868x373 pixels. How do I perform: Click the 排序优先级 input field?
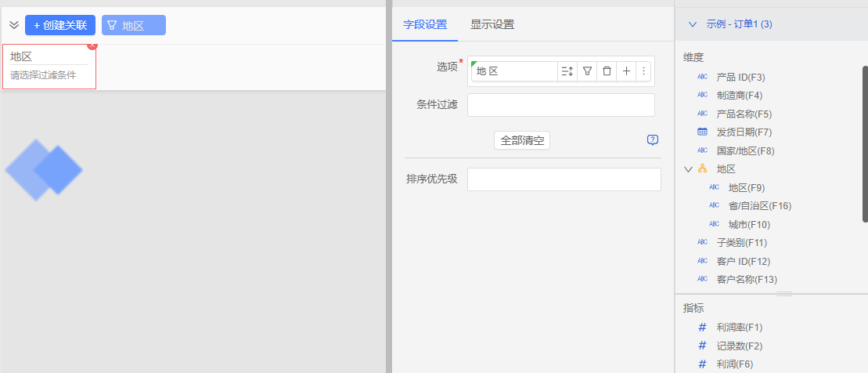coord(564,179)
